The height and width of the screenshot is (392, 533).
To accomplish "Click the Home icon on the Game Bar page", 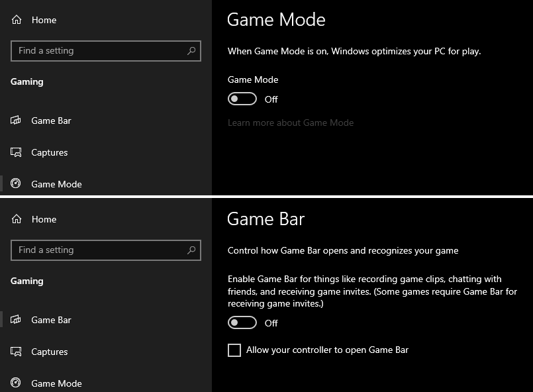I will [17, 219].
